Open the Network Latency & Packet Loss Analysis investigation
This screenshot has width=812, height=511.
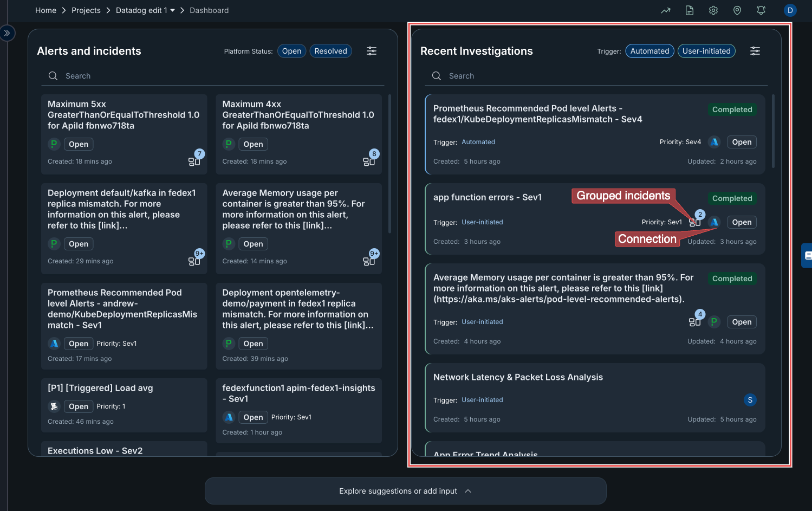[518, 377]
